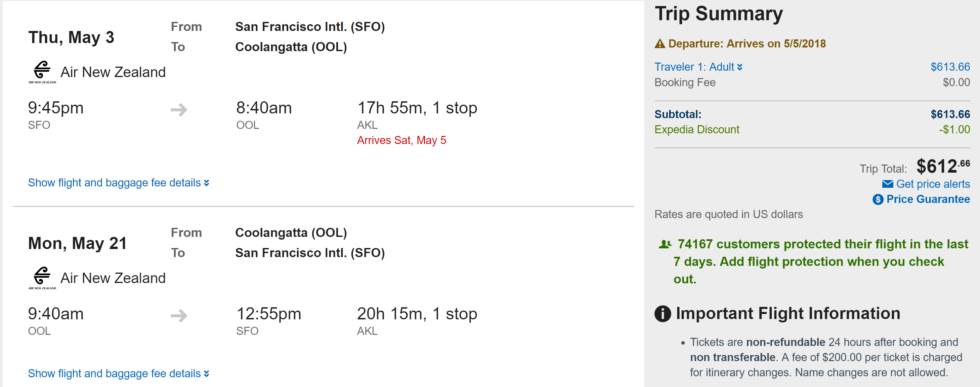Click the Air New Zealand logo on return flight
Viewport: 980px width, 387px height.
tap(42, 278)
